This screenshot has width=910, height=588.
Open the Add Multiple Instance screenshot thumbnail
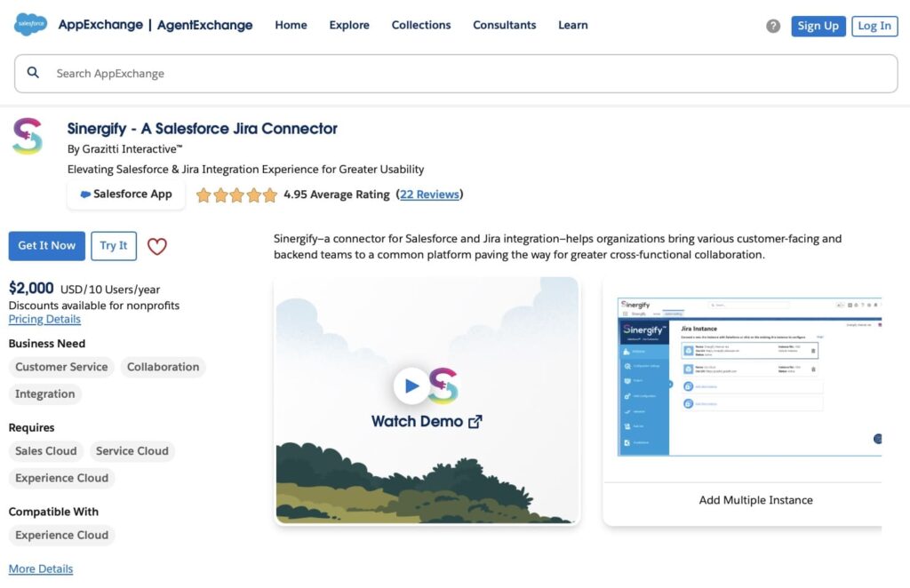click(x=749, y=377)
